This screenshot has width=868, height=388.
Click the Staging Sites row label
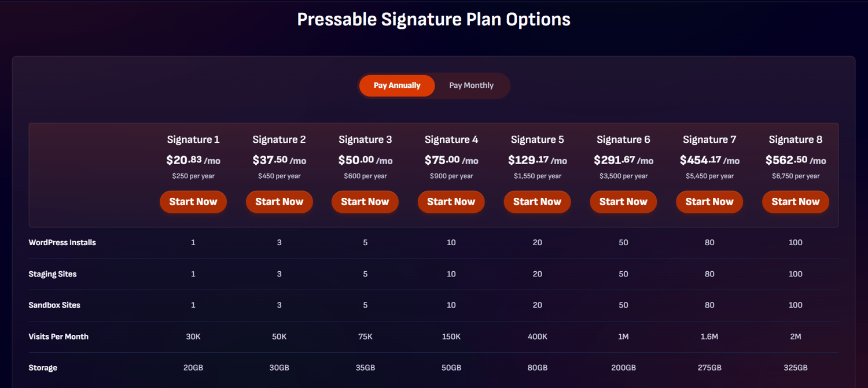click(x=53, y=274)
